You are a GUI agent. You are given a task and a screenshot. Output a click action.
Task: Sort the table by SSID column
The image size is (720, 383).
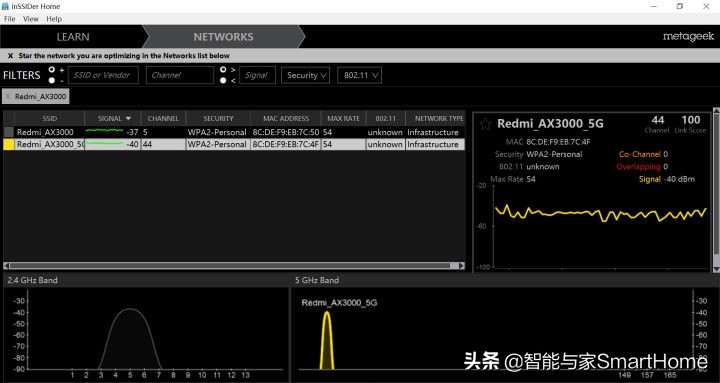click(x=49, y=118)
